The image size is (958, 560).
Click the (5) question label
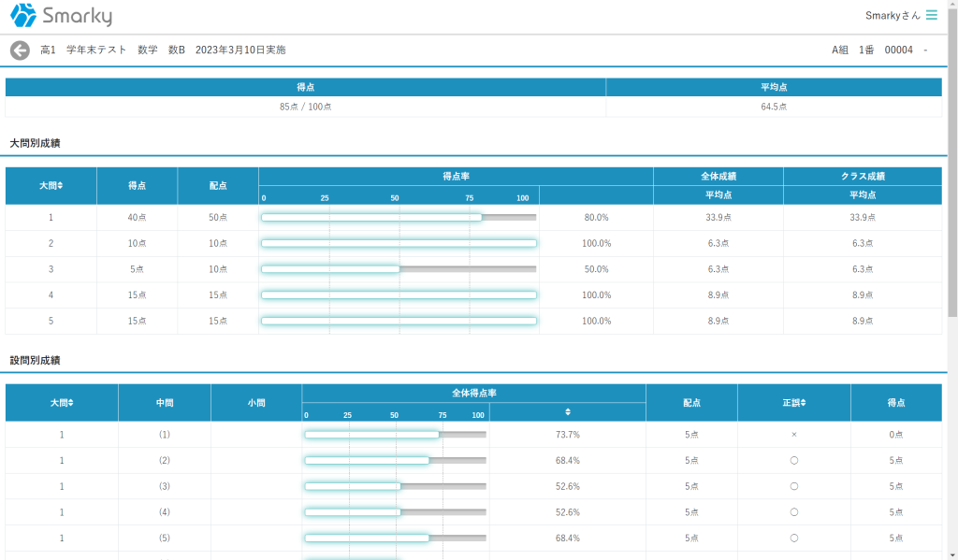click(165, 538)
